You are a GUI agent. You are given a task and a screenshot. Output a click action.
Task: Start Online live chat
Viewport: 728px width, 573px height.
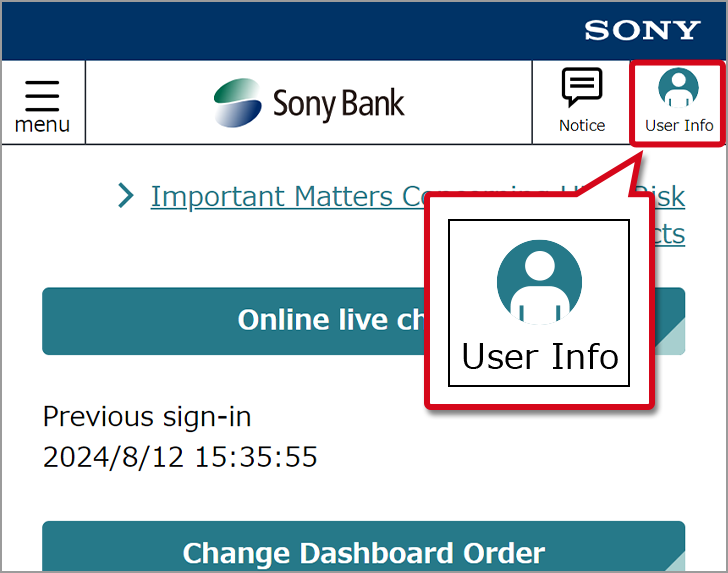[x=364, y=321]
